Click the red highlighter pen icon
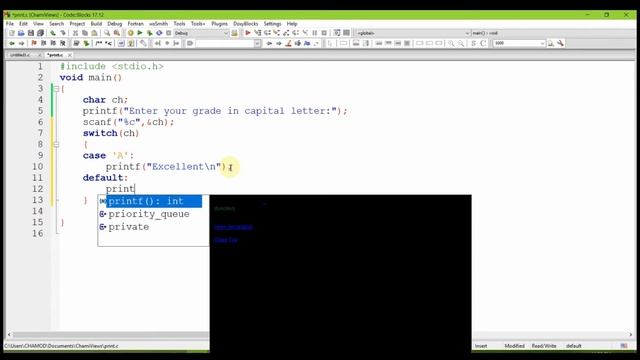This screenshot has height=360, width=640. (288, 43)
